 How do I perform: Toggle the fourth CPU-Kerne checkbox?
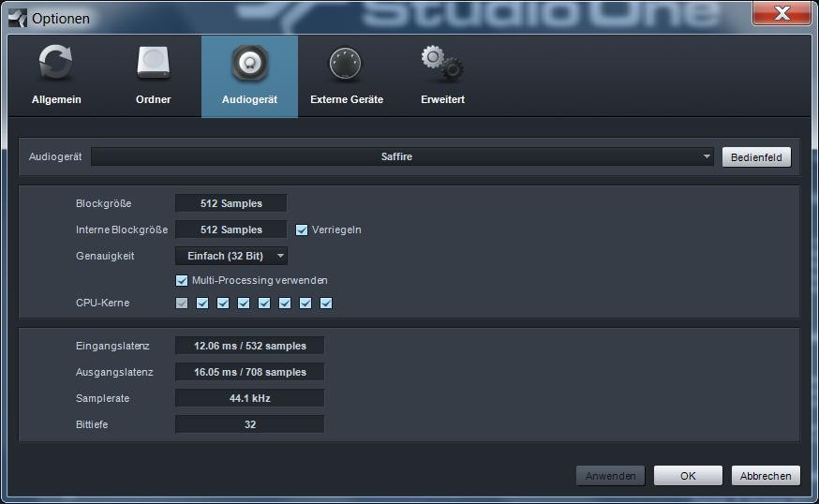coord(244,303)
